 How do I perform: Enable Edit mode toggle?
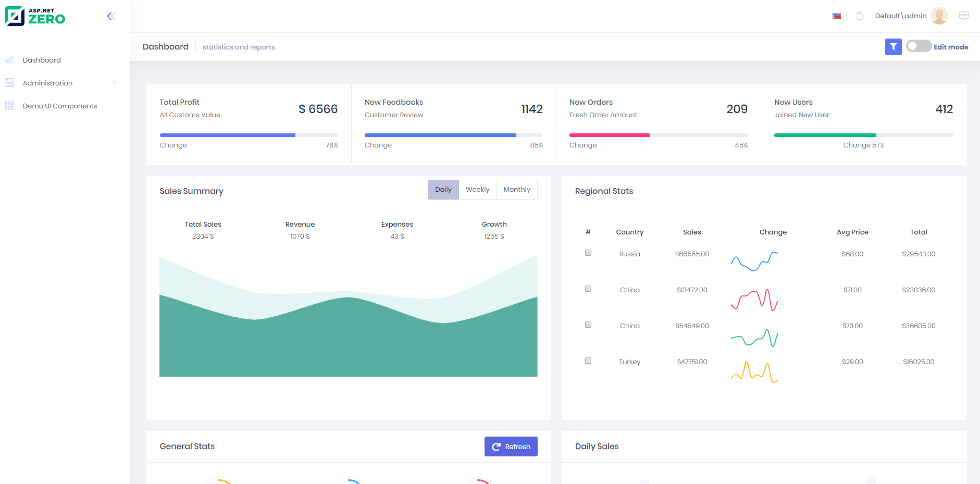click(918, 46)
